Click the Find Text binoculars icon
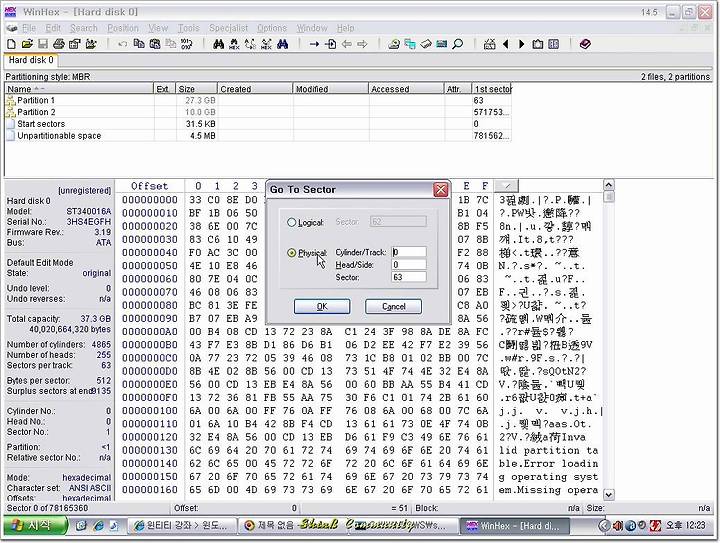The width and height of the screenshot is (720, 543). pos(219,44)
